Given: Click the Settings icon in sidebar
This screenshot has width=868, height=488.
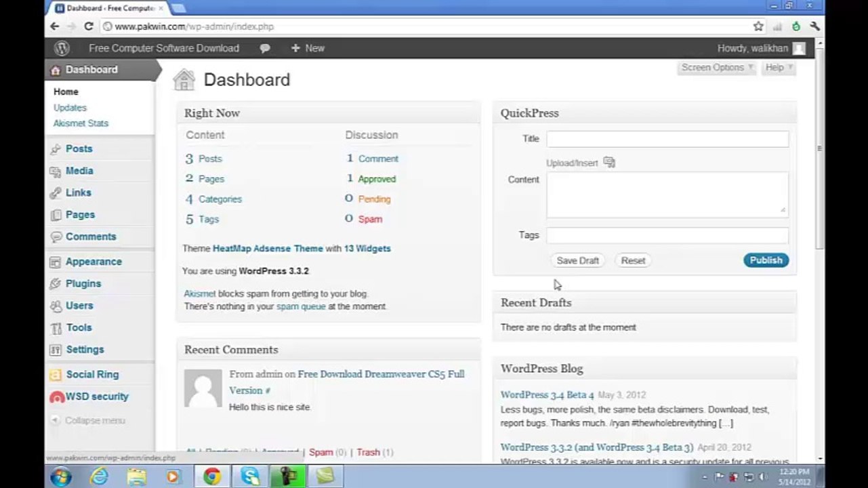Looking at the screenshot, I should [56, 350].
